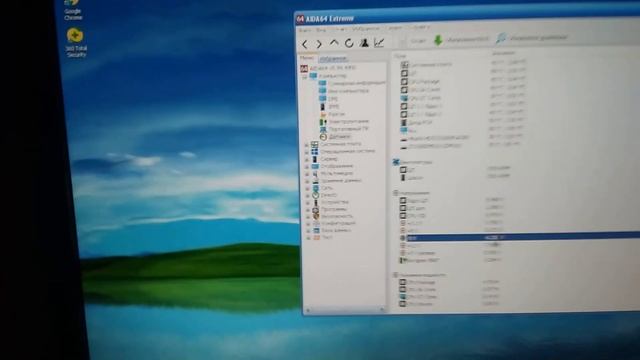Click the magnifier driver updates icon
The width and height of the screenshot is (640, 360).
tap(501, 38)
